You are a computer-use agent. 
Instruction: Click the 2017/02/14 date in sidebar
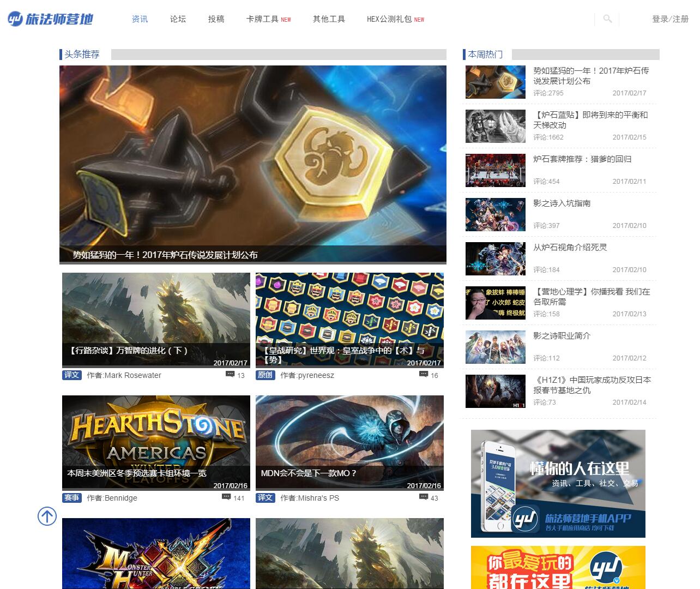629,402
